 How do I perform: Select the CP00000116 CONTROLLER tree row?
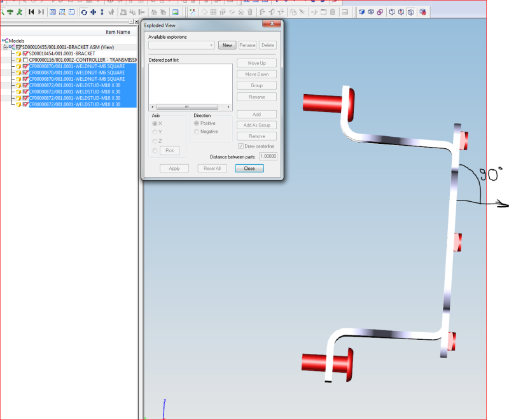pyautogui.click(x=83, y=60)
